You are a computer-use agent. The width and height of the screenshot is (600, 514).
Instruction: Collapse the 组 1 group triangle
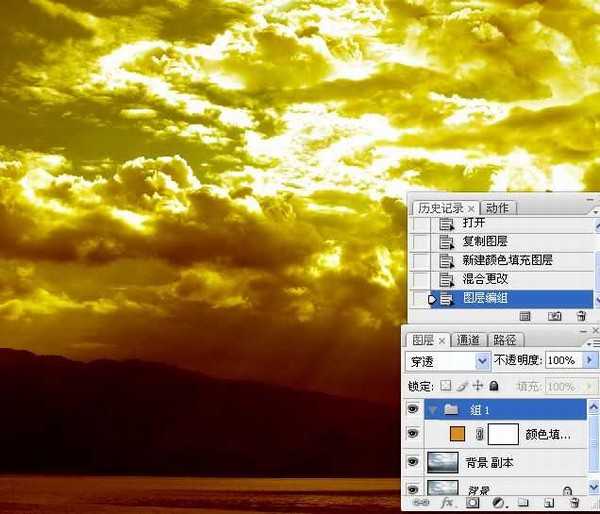pyautogui.click(x=432, y=410)
